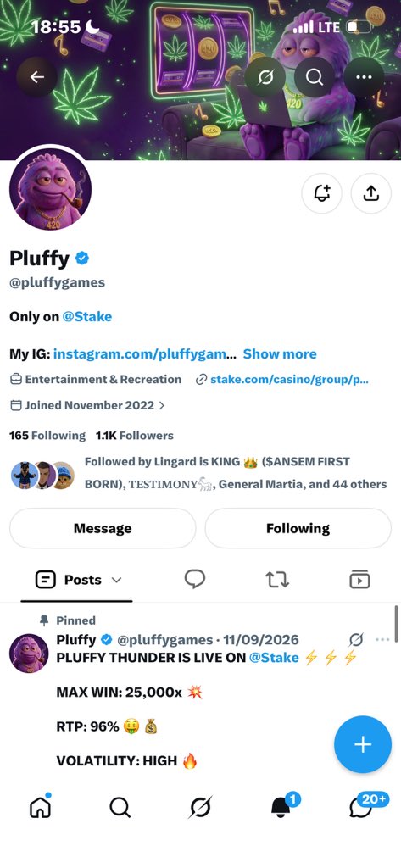
Task: Tap the back arrow in header
Action: point(37,77)
